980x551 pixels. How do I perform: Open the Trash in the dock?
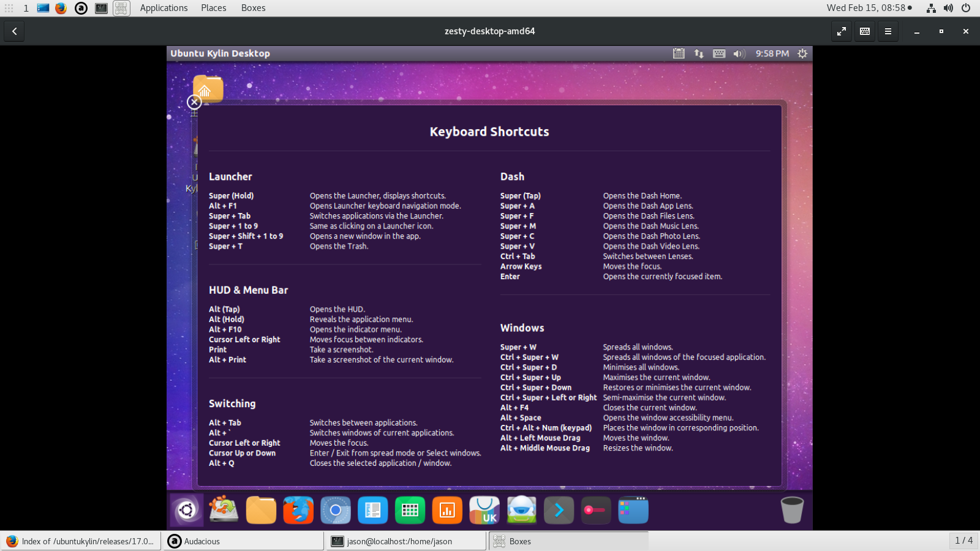[x=792, y=510]
